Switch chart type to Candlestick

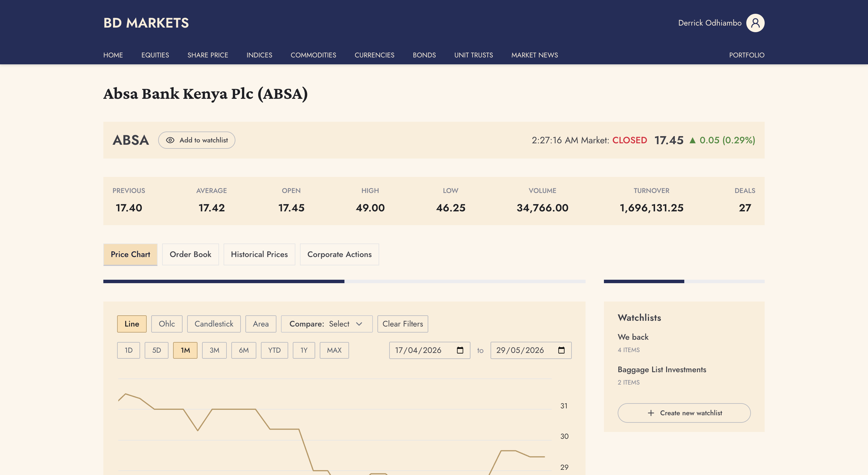pyautogui.click(x=214, y=324)
